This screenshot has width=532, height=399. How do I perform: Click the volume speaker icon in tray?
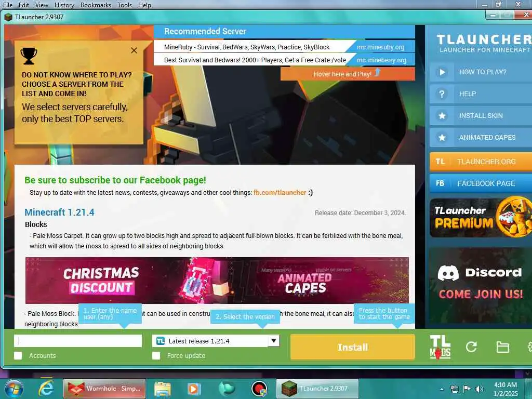pos(479,389)
